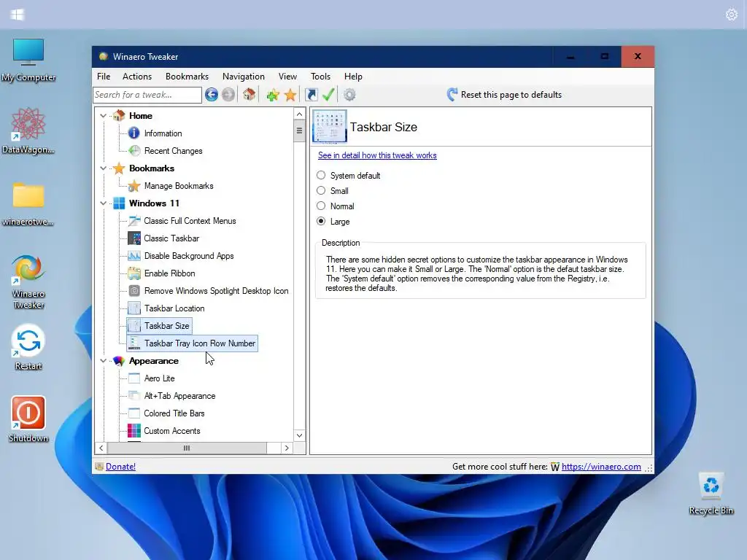This screenshot has height=560, width=747.
Task: Click Reset this page to defaults
Action: pyautogui.click(x=505, y=95)
